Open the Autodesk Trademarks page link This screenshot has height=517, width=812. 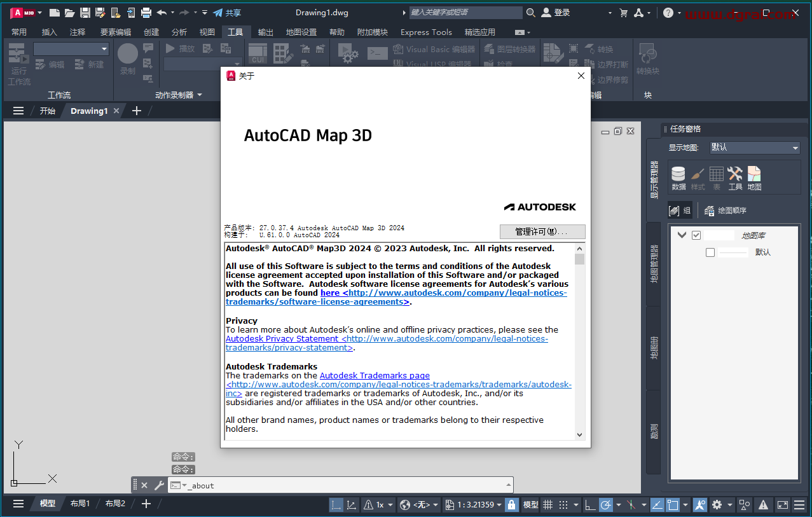tap(375, 376)
